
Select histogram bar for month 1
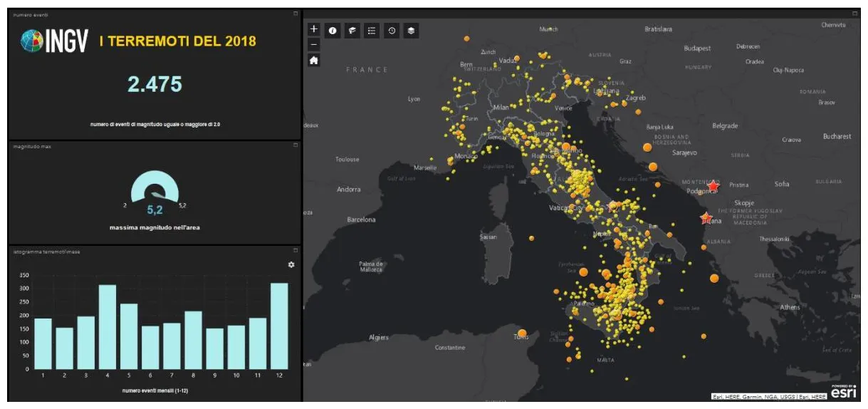click(43, 343)
